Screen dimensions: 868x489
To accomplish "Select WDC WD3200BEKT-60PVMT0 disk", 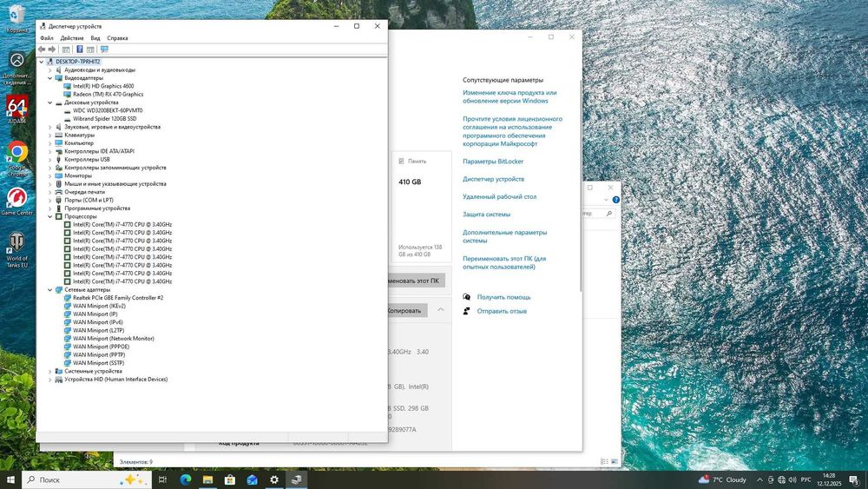I will click(108, 111).
